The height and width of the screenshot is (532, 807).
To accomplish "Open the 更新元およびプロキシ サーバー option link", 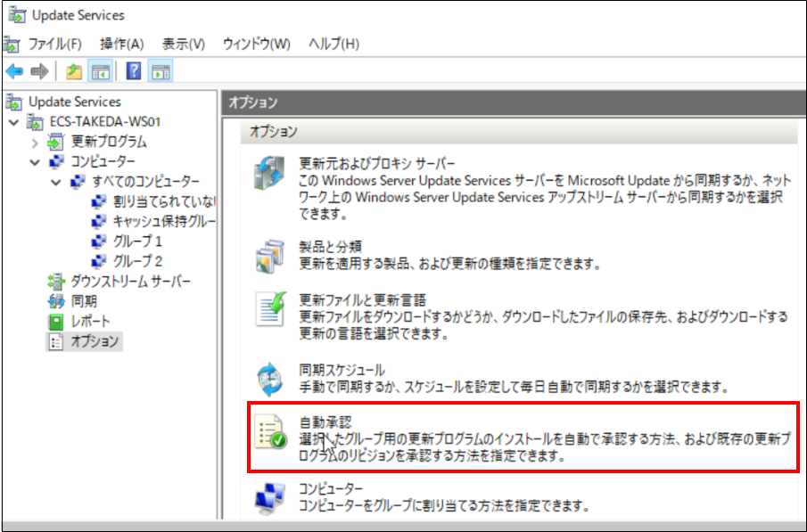I will click(377, 164).
